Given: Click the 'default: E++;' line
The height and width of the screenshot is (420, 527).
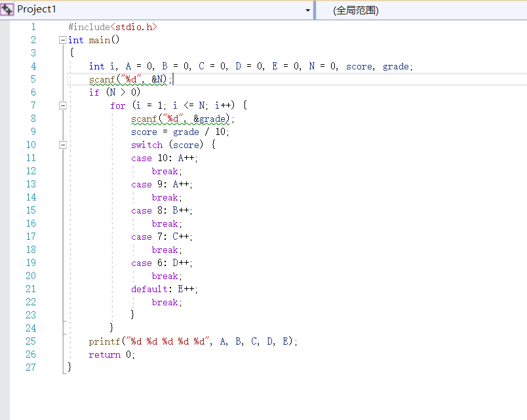Looking at the screenshot, I should pyautogui.click(x=164, y=289).
